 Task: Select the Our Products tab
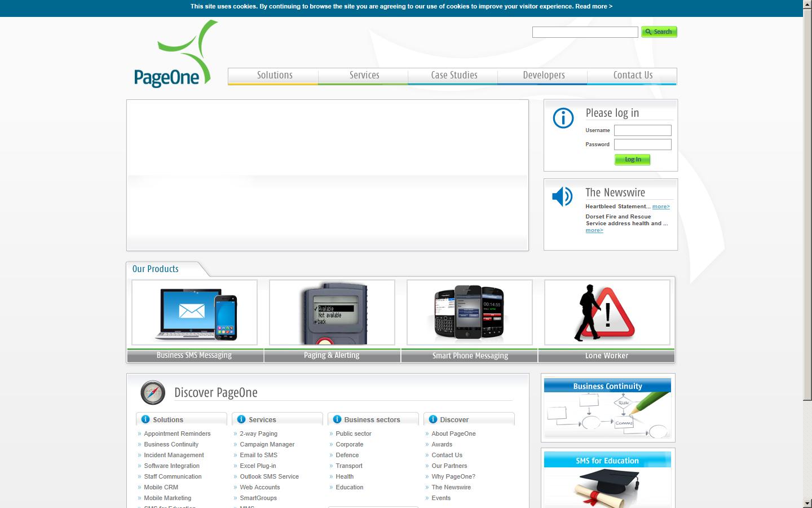(x=156, y=269)
